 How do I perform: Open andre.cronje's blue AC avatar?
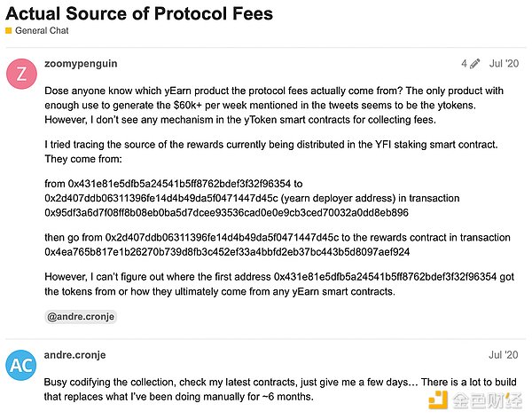point(21,366)
